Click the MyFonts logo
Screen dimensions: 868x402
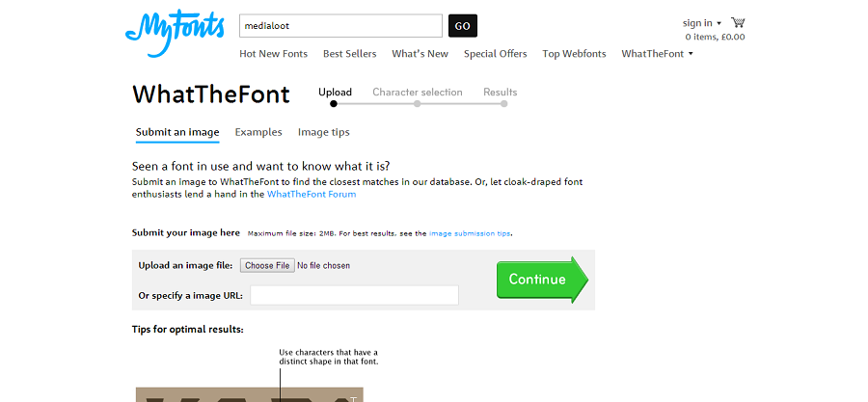tap(175, 33)
